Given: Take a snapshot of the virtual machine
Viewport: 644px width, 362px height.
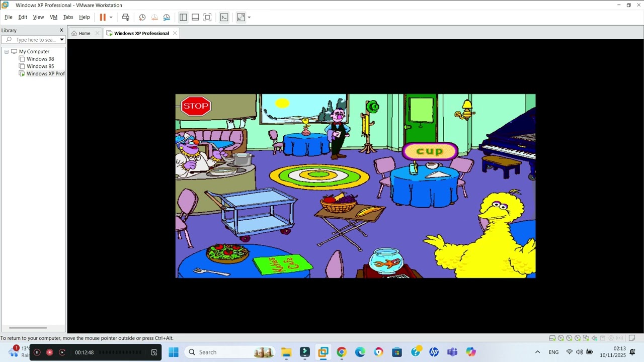Looking at the screenshot, I should tap(142, 17).
